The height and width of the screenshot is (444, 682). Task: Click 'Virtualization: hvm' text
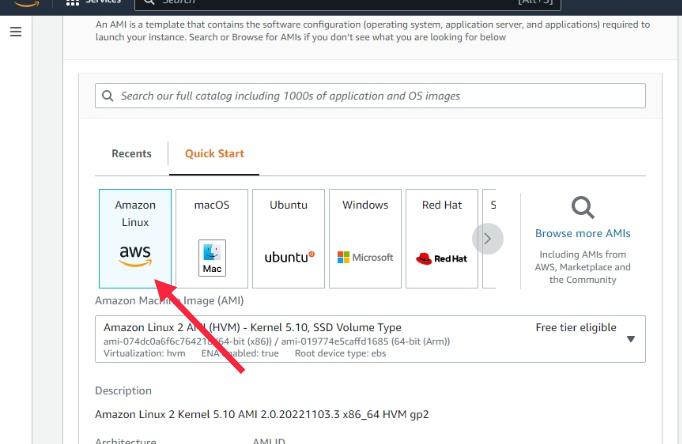pos(144,353)
